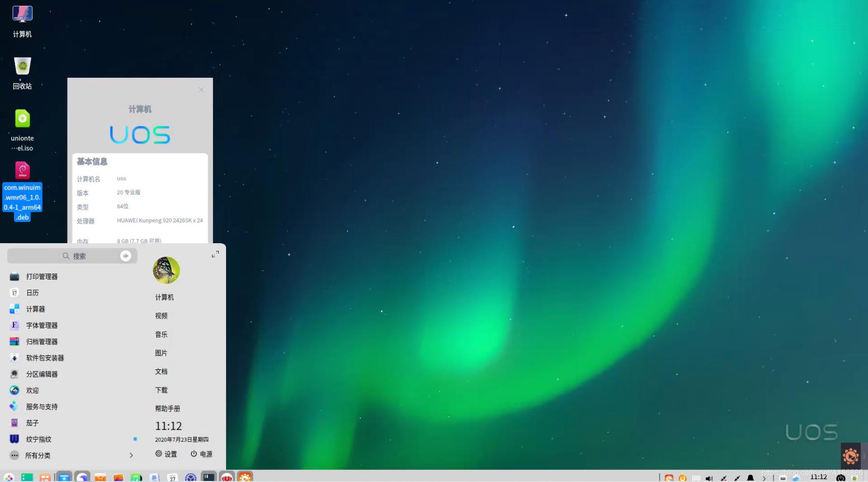
Task: Click the power icon in system tray
Action: point(841,478)
